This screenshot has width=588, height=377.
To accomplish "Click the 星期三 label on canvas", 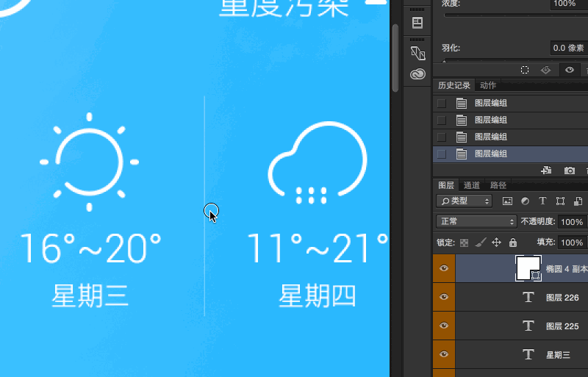I will click(x=90, y=295).
